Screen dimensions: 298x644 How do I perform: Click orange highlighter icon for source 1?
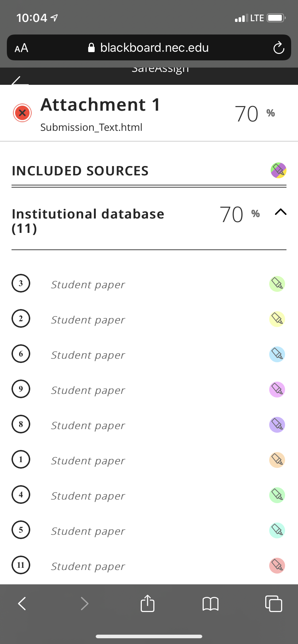click(x=277, y=460)
